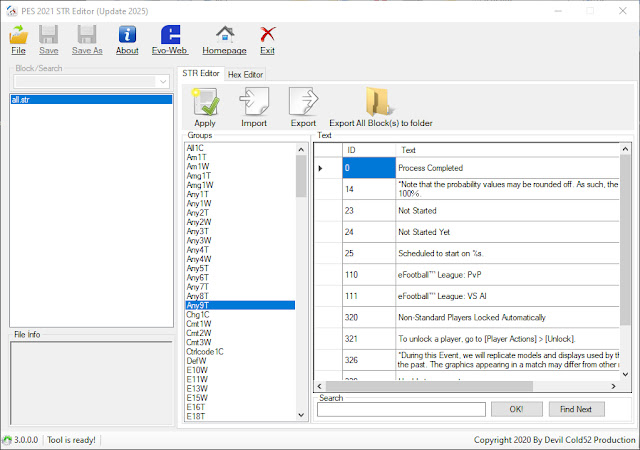Click the Save As floppy icon
Screen dimensions: 640x450
(87, 34)
